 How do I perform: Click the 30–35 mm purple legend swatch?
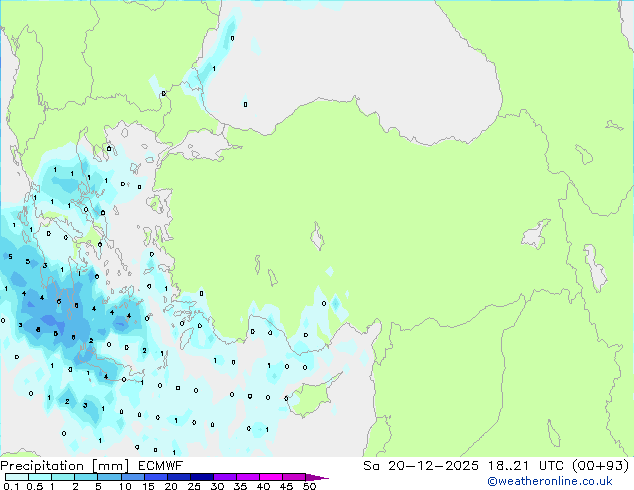click(x=225, y=477)
